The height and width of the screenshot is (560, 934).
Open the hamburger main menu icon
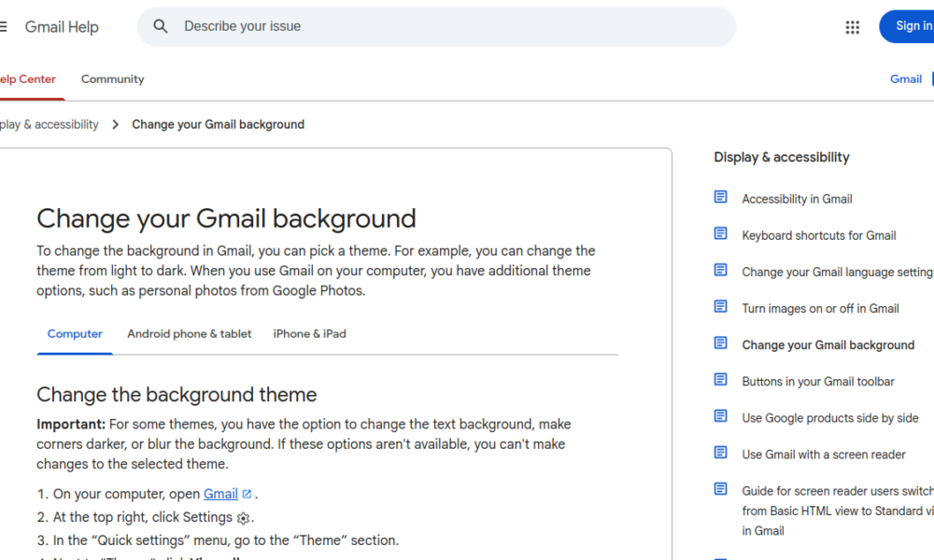pyautogui.click(x=3, y=27)
